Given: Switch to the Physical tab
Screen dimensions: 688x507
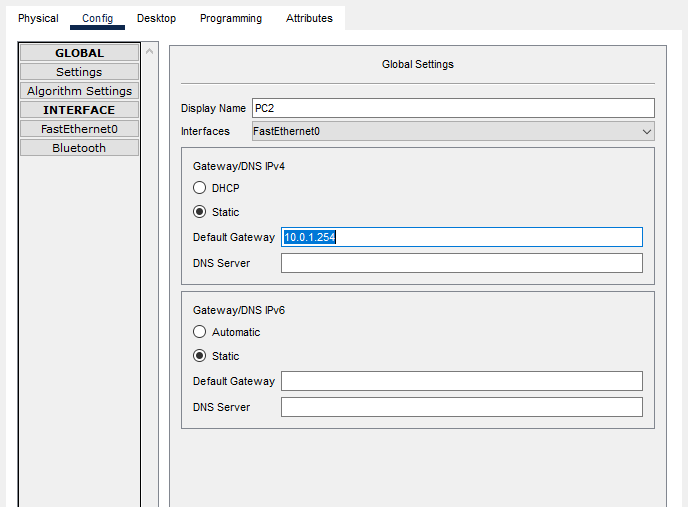Looking at the screenshot, I should pos(38,18).
